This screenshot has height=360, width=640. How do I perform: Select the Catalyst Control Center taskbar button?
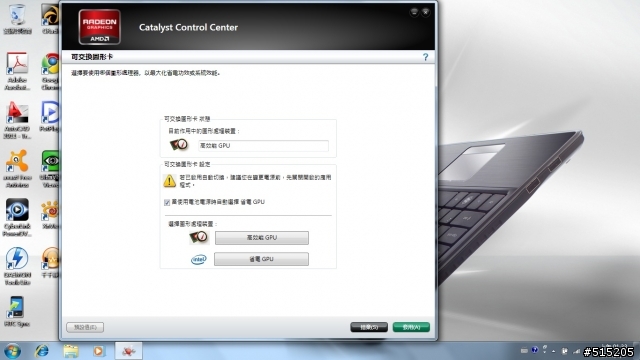coord(129,351)
